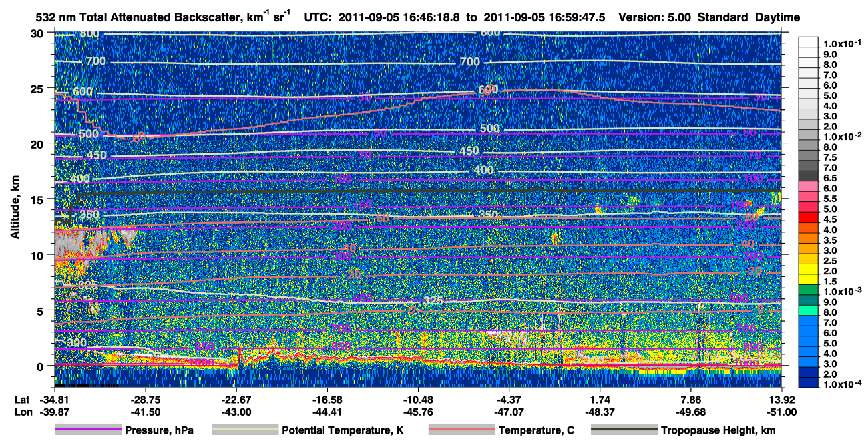The image size is (868, 445).
Task: Click longitude value '-44.41'
Action: point(327,412)
